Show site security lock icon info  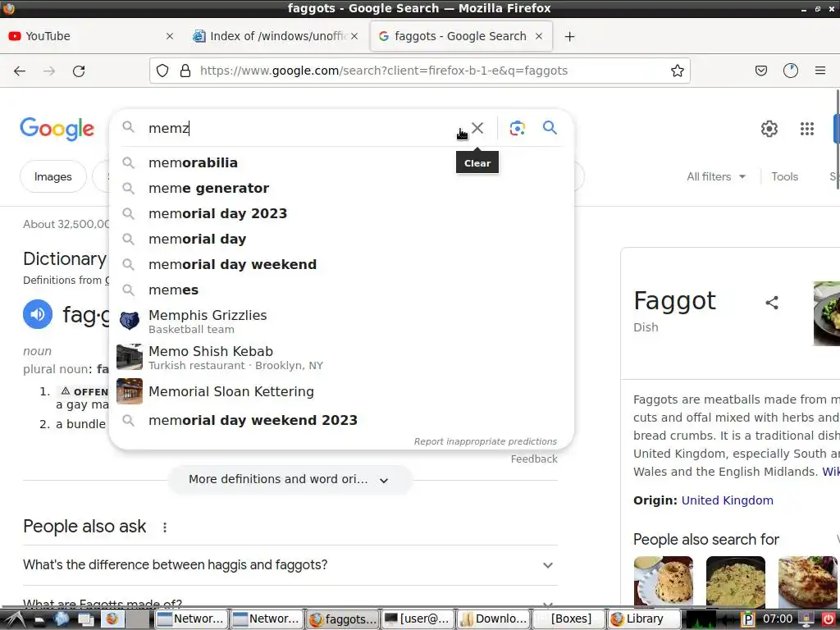pos(185,71)
